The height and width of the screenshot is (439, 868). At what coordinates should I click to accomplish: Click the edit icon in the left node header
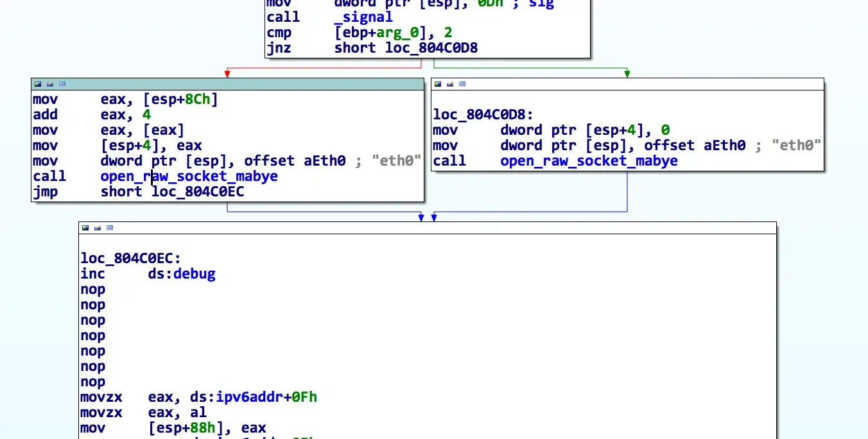point(50,84)
